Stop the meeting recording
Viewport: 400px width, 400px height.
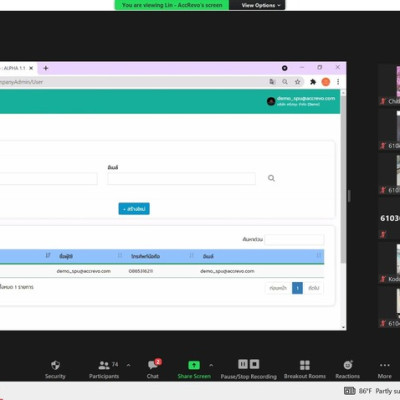(254, 364)
